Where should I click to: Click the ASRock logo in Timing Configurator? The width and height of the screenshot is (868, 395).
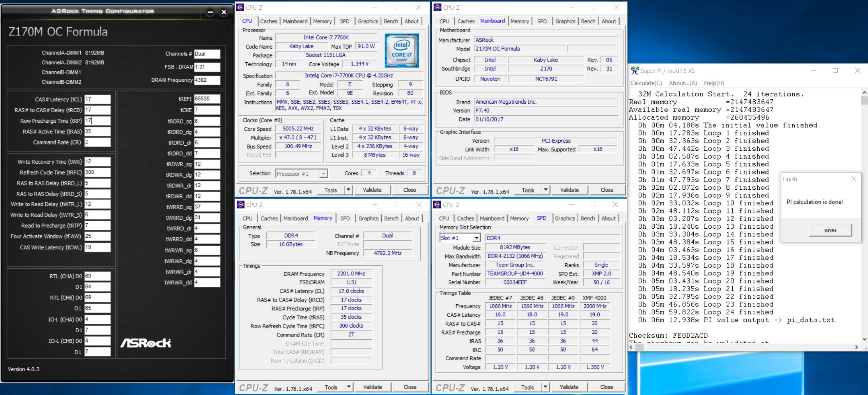(x=145, y=343)
